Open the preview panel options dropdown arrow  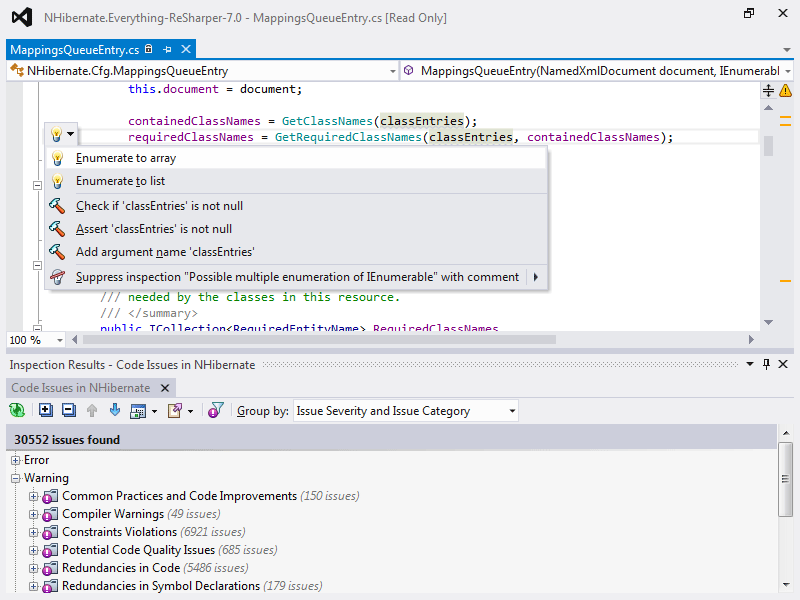tap(154, 411)
